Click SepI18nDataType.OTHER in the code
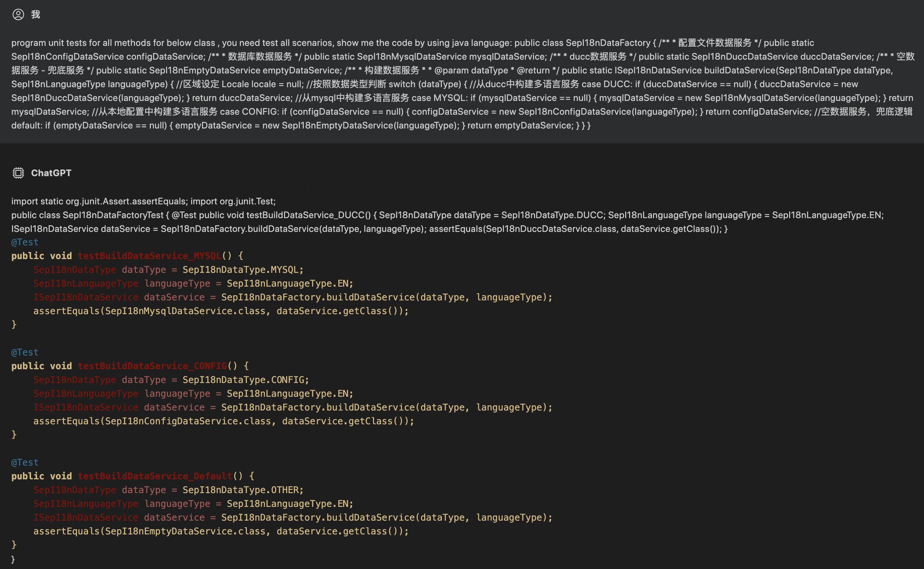This screenshot has width=924, height=569. 240,490
